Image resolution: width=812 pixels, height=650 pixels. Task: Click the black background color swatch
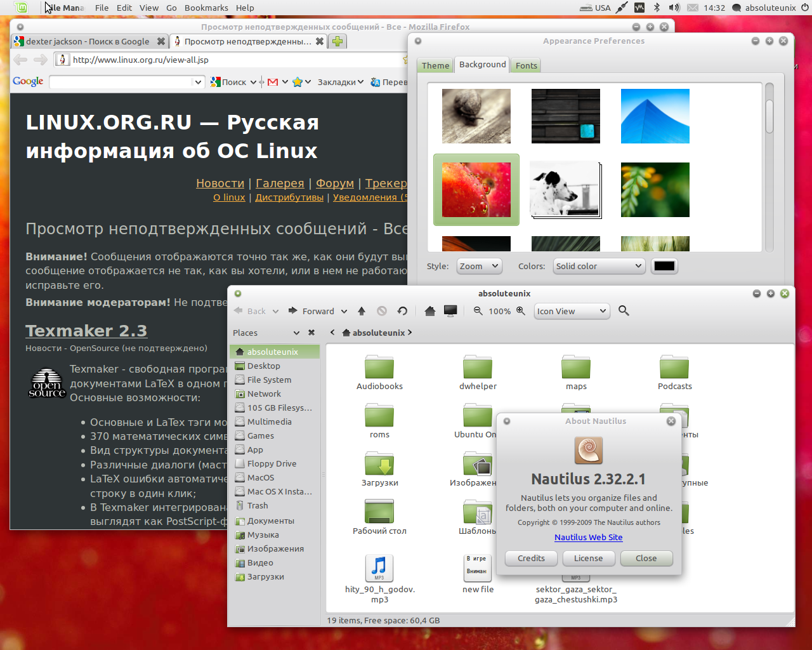664,266
